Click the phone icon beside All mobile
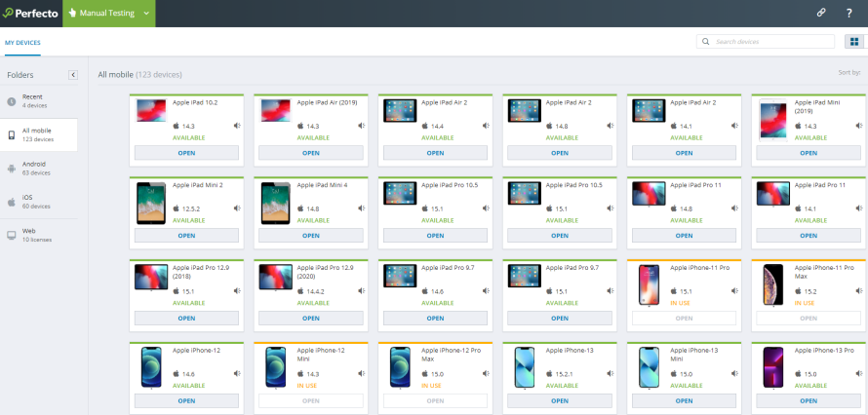 coord(12,135)
